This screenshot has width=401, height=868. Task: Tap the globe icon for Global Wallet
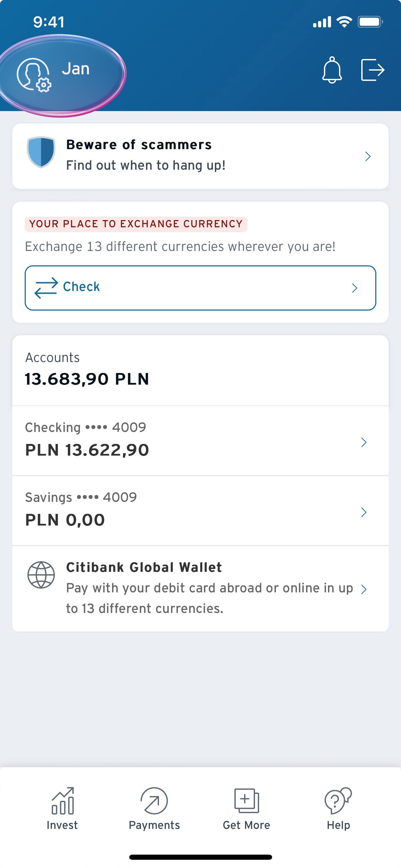41,575
